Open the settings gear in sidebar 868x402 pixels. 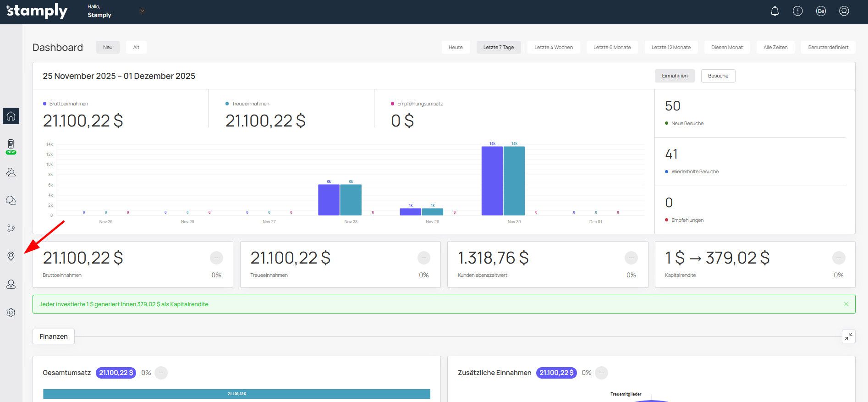click(x=11, y=313)
